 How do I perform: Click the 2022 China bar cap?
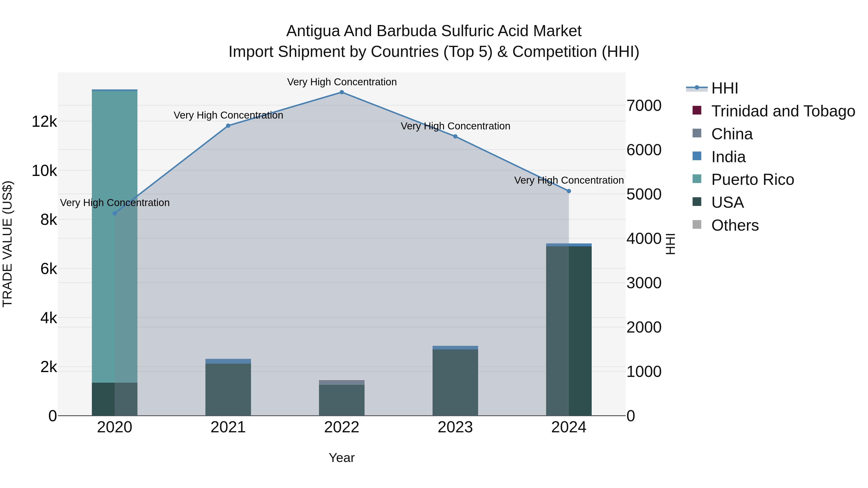(x=342, y=383)
